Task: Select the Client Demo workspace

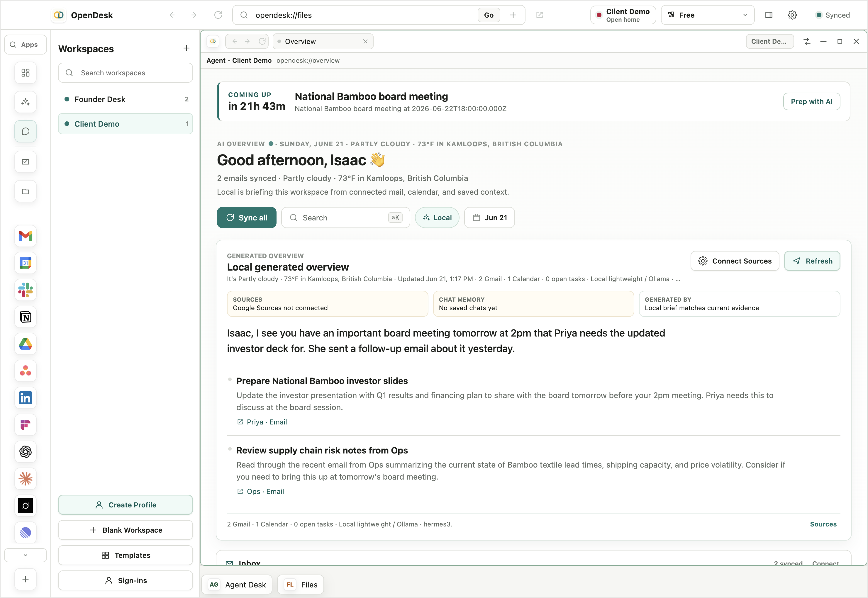Action: coord(126,124)
